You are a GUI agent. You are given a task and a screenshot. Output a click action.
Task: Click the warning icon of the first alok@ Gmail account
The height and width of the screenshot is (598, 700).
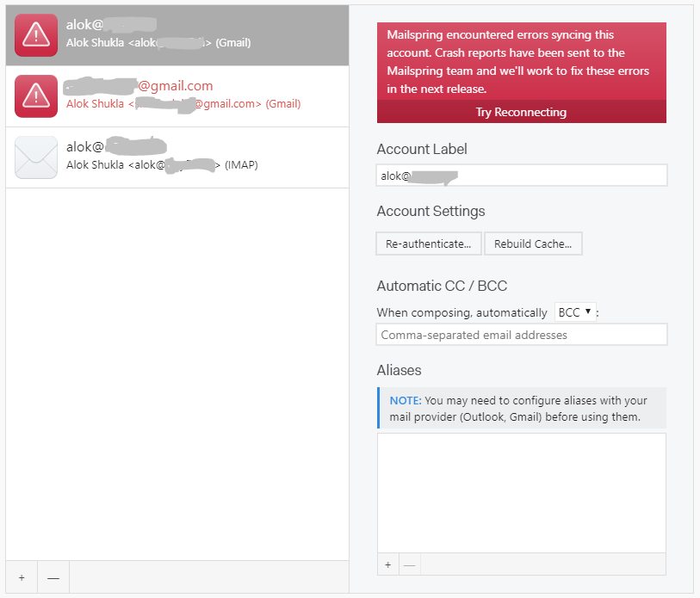point(36,35)
